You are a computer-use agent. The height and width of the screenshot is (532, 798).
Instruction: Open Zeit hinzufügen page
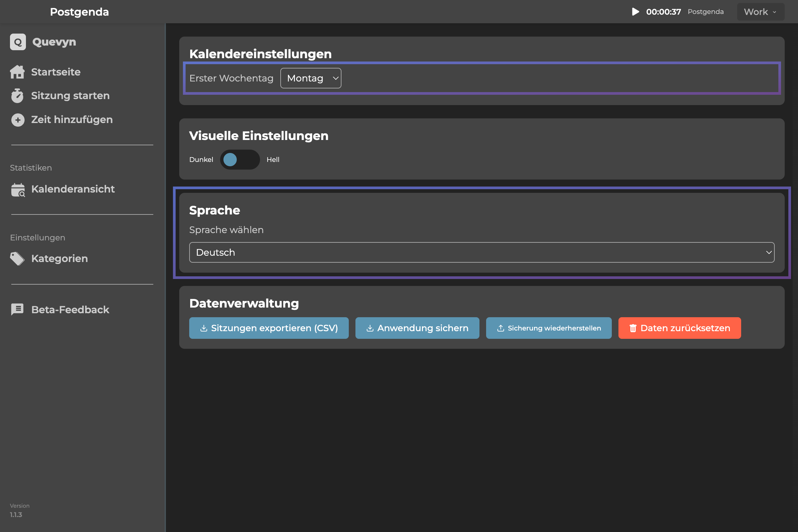tap(71, 120)
